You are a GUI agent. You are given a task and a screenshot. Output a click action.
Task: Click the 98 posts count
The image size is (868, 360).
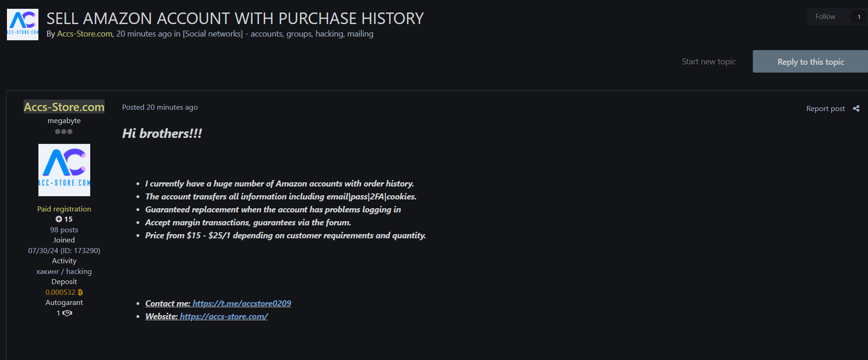coord(64,230)
